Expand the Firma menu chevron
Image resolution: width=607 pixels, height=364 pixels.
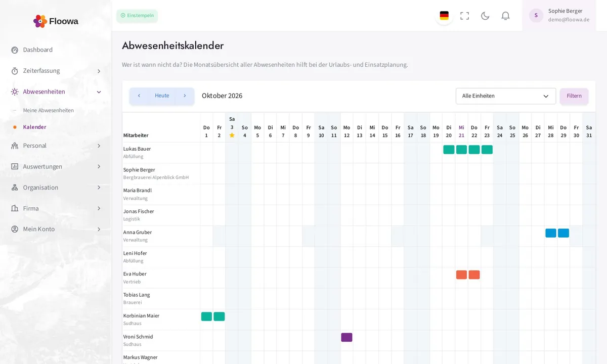[99, 208]
